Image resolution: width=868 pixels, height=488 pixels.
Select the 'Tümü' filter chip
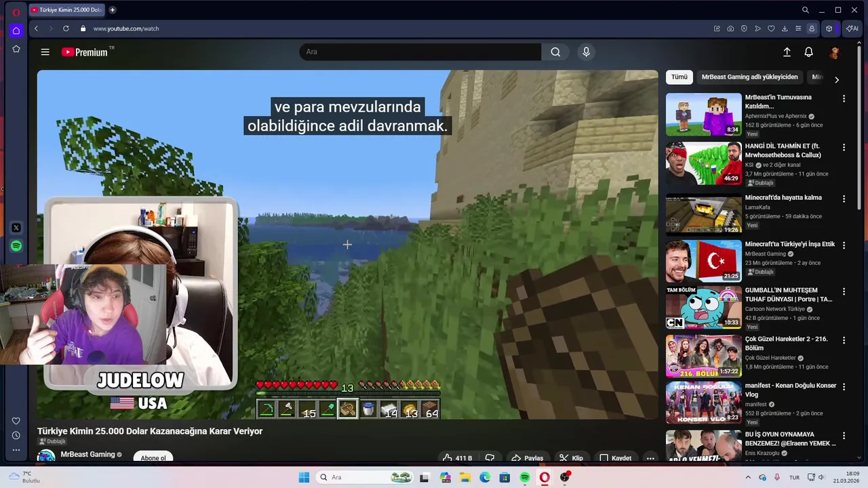tap(679, 77)
